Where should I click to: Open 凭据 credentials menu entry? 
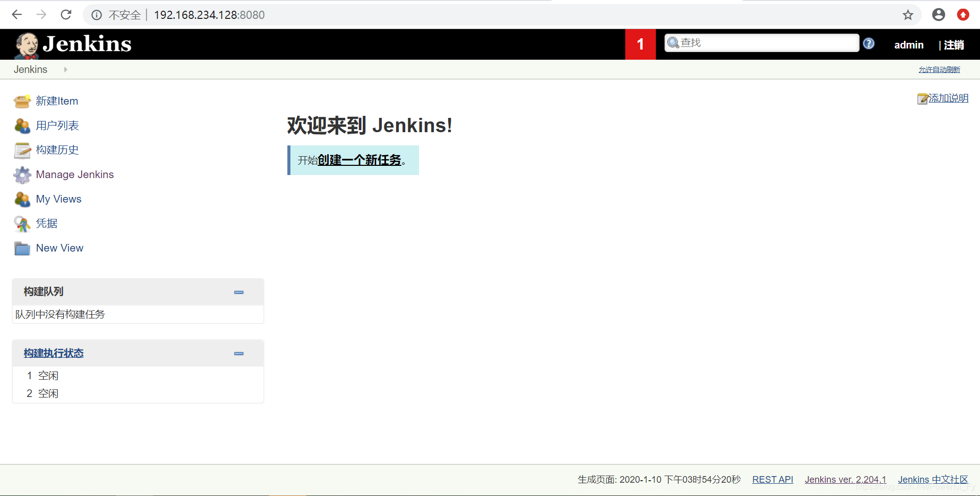tap(46, 224)
